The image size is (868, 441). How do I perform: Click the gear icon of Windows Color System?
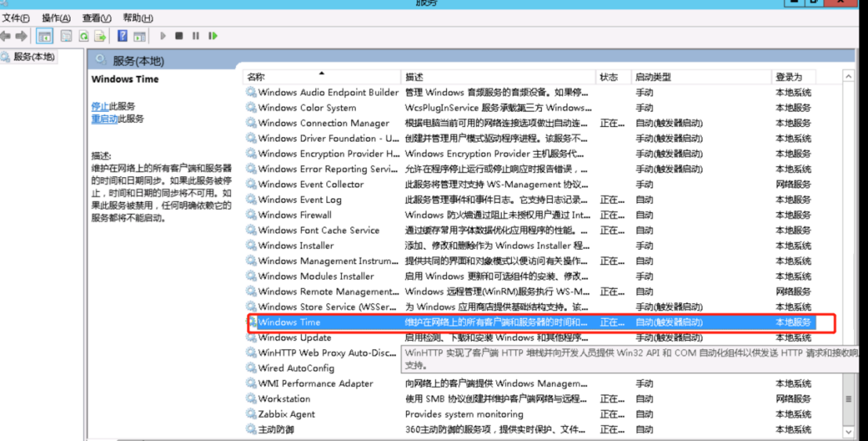pyautogui.click(x=252, y=108)
